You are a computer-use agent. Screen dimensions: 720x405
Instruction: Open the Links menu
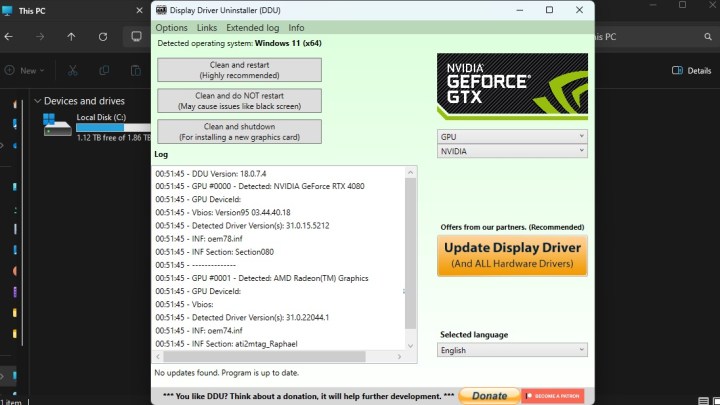click(x=207, y=28)
